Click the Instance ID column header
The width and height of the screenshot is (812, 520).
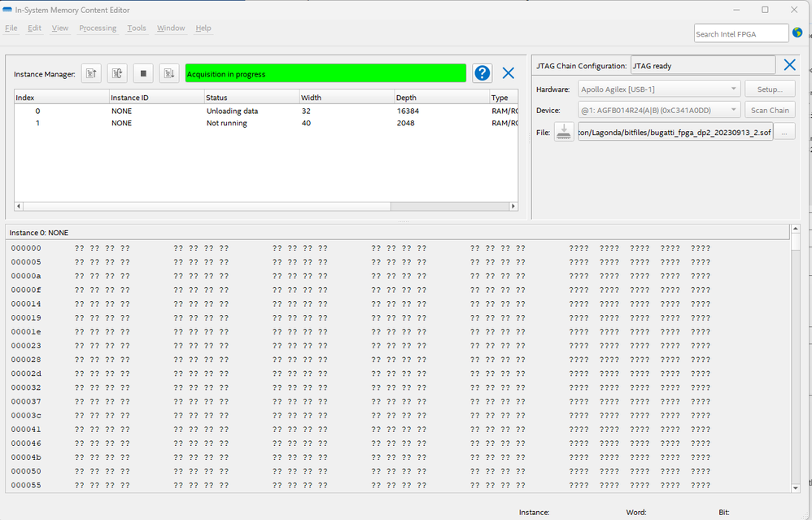(x=156, y=98)
